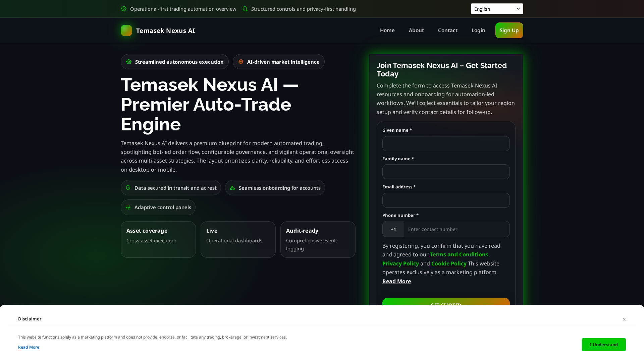Click inside the Given name input field
This screenshot has height=362, width=644.
(446, 143)
